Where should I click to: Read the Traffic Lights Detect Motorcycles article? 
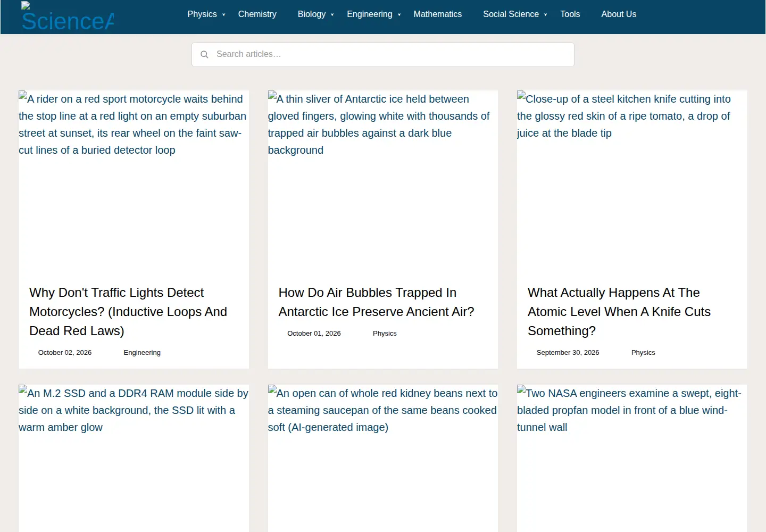[x=128, y=312]
